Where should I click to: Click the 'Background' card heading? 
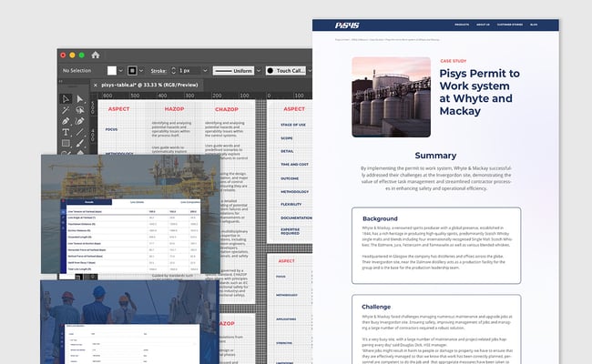click(380, 218)
